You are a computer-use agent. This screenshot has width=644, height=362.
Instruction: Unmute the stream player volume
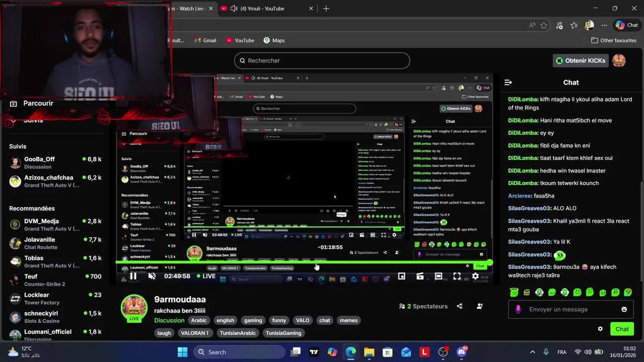click(152, 276)
